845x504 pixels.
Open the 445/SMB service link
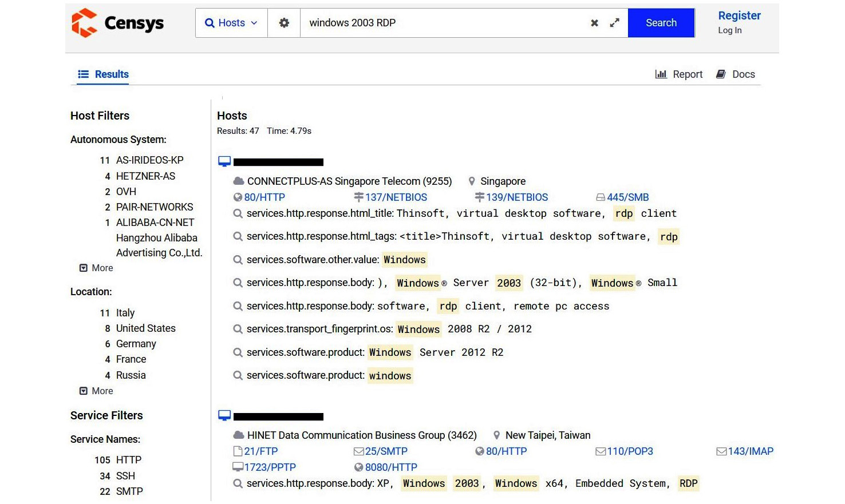pos(628,197)
